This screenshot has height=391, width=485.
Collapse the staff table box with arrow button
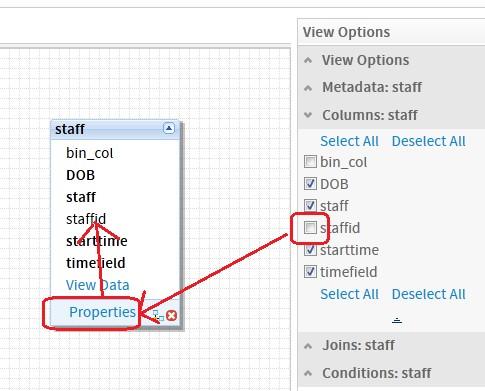[169, 128]
